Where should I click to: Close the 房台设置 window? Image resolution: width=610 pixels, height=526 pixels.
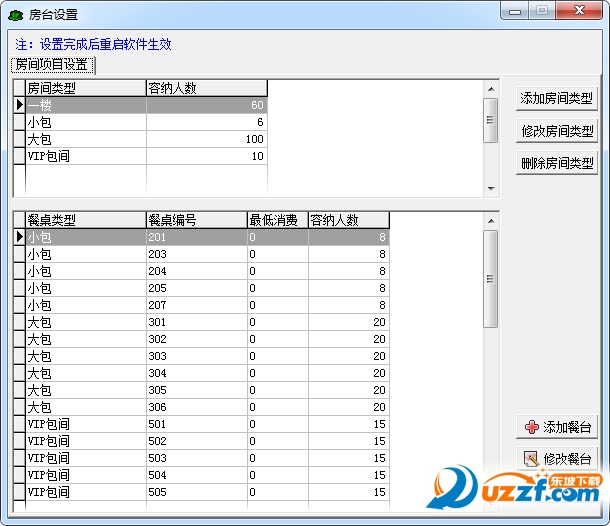pos(579,11)
